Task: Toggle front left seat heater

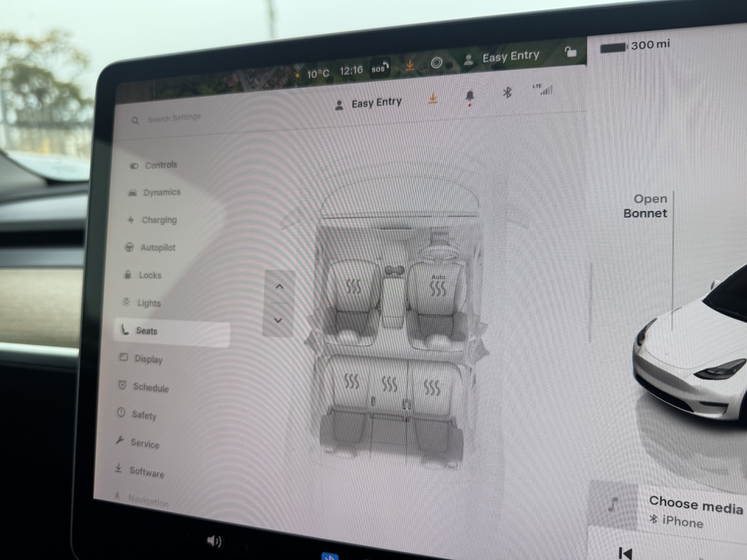Action: click(354, 287)
